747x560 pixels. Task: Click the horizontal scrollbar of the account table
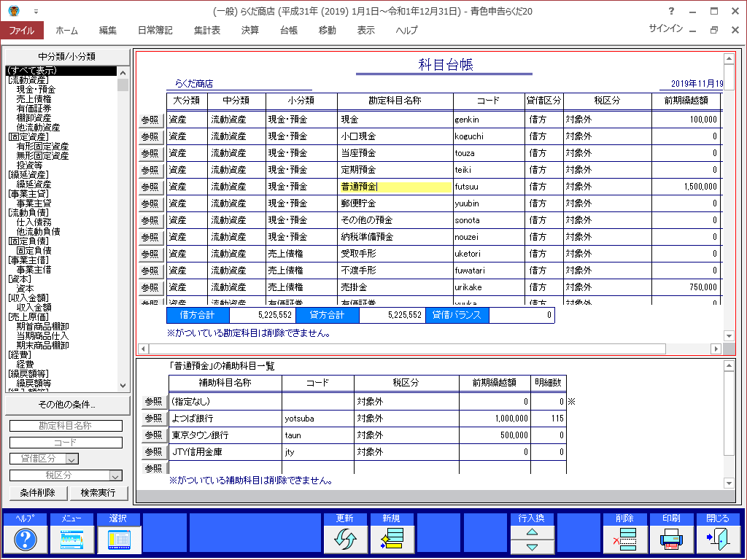(401, 349)
